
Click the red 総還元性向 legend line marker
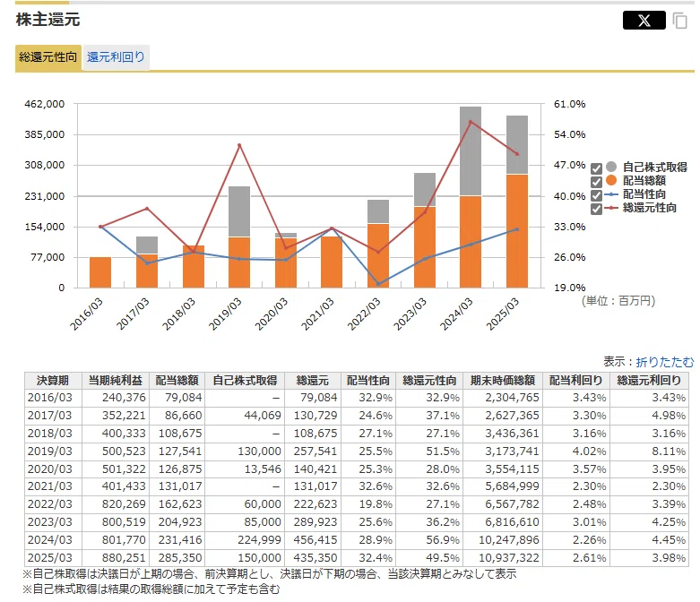pos(611,208)
